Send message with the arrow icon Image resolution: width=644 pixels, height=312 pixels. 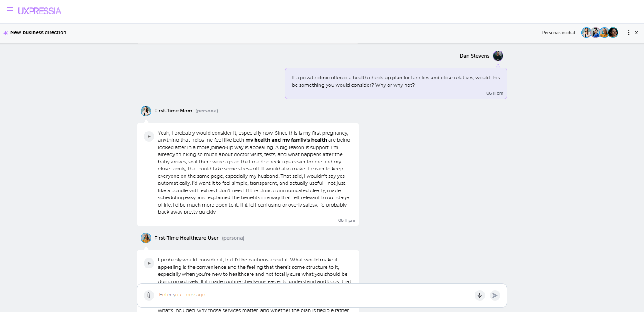pyautogui.click(x=495, y=295)
